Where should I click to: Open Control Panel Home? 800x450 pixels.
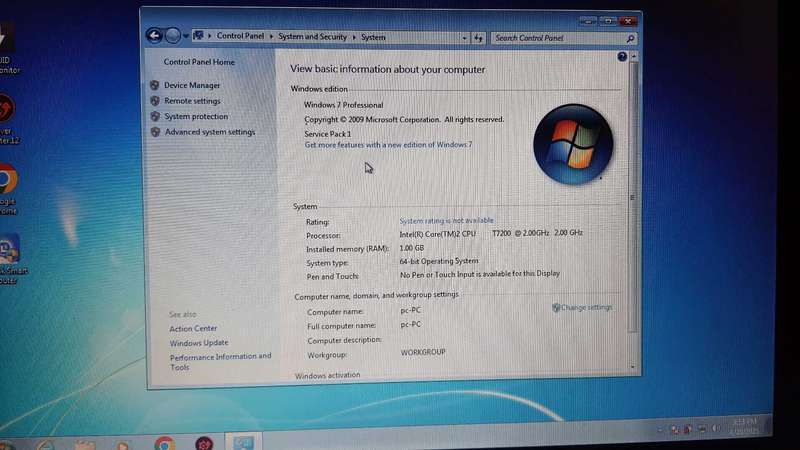[x=199, y=62]
